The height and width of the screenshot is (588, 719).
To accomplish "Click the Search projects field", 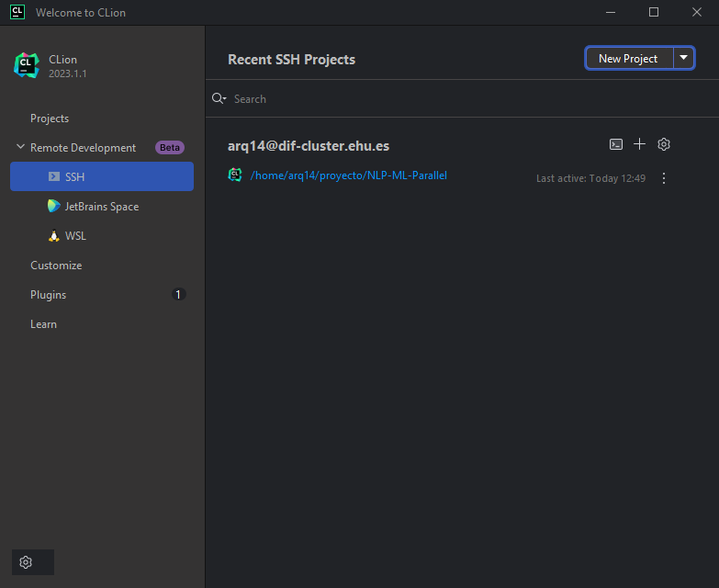I will point(462,98).
